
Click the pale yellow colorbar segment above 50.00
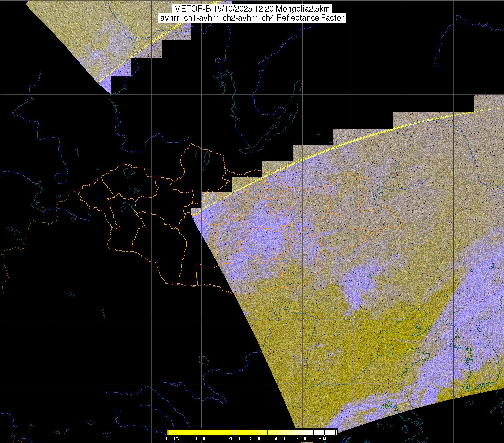pos(279,432)
